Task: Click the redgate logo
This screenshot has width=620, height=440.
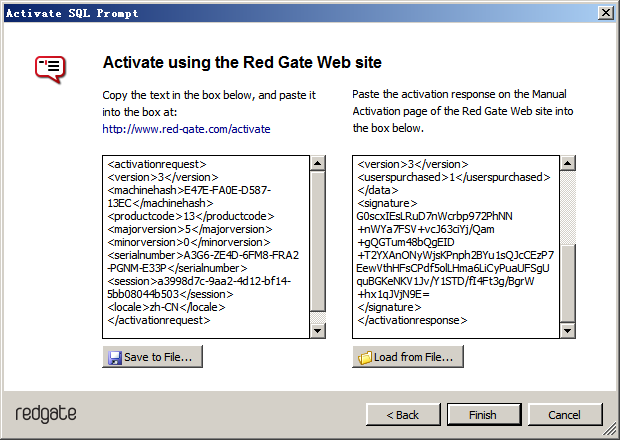Action: tap(46, 414)
